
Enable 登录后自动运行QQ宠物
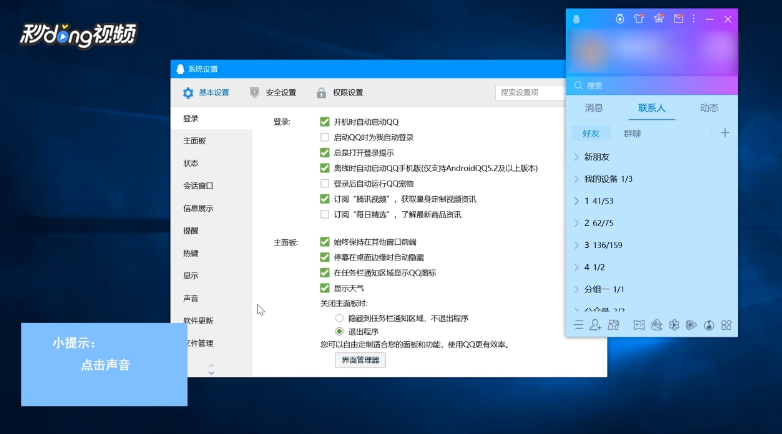[325, 184]
